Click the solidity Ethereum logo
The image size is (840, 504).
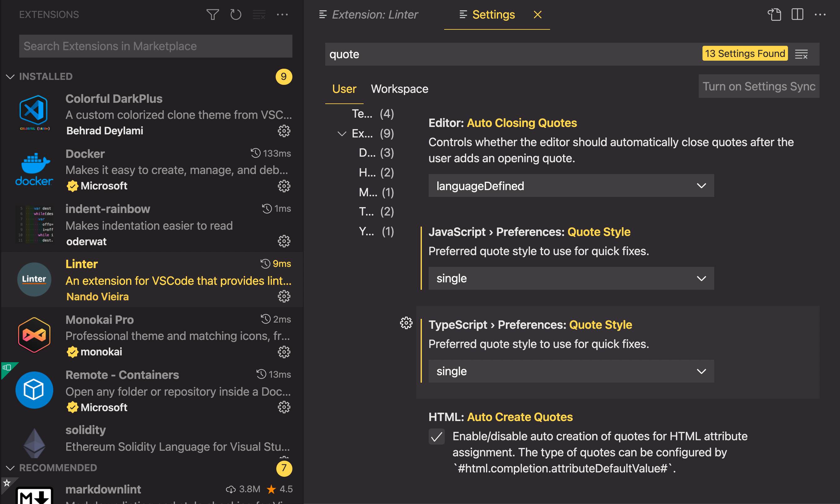click(34, 443)
